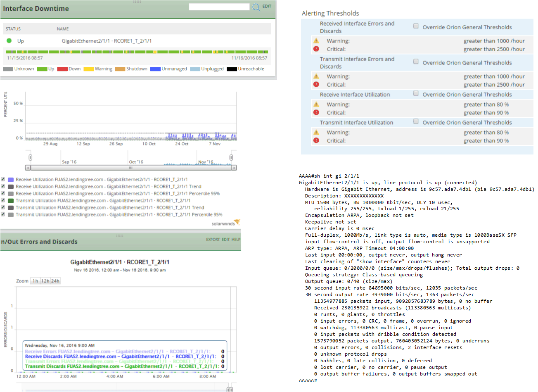Uncheck Receive Utilization Percentile 95% checkbox
538x392 pixels.
(x=3, y=193)
